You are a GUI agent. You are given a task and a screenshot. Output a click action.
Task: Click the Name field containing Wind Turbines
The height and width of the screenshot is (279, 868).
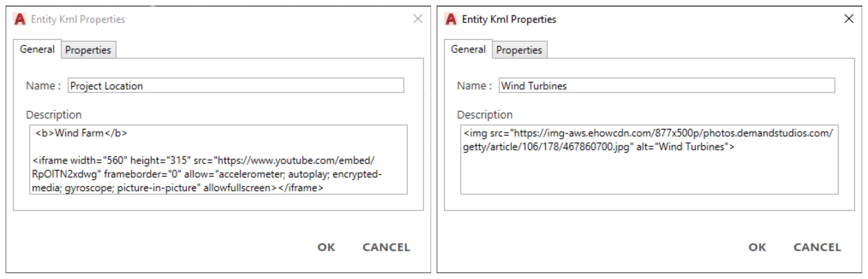(x=667, y=86)
